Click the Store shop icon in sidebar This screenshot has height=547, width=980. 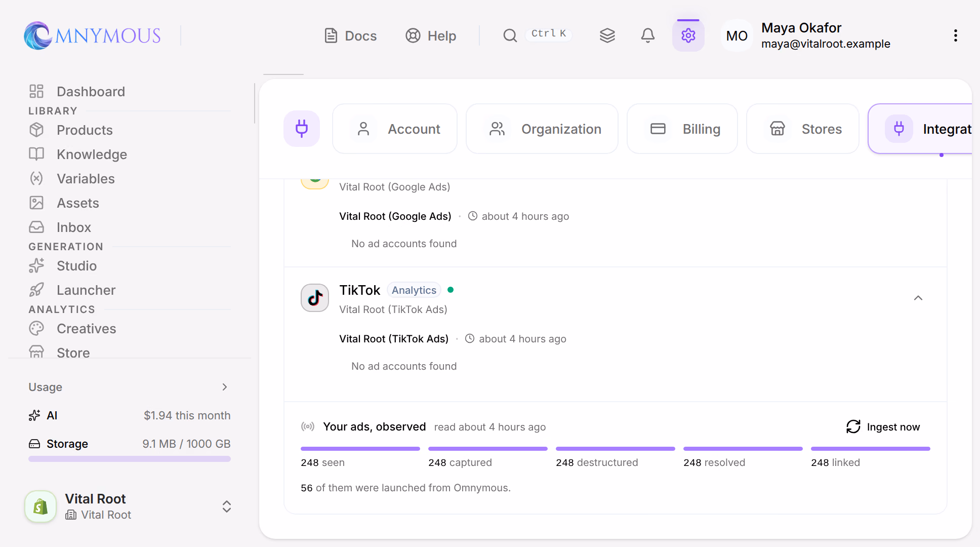click(36, 351)
